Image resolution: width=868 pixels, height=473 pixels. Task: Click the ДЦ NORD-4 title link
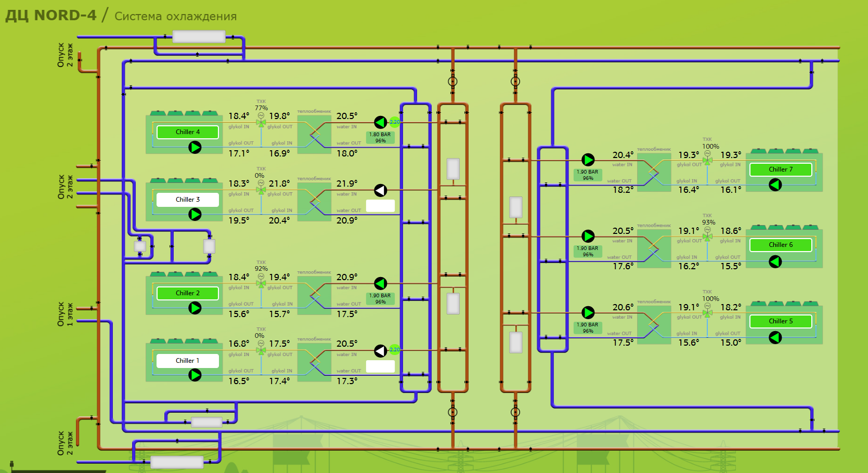[x=51, y=16]
